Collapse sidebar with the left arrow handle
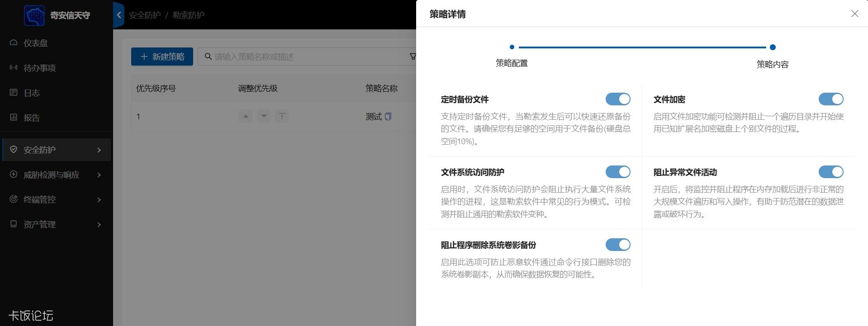 click(x=119, y=15)
